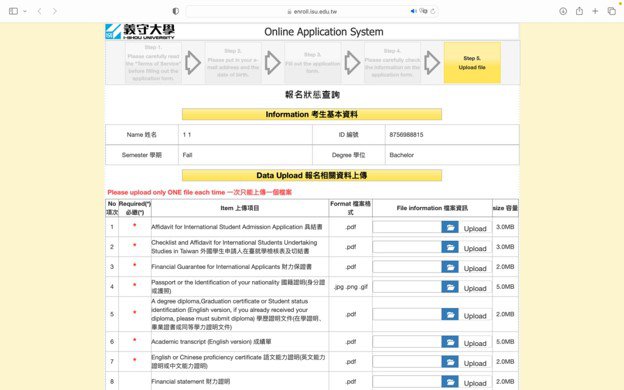Open the Safari sidebar toggle
The width and height of the screenshot is (624, 390).
[x=13, y=11]
